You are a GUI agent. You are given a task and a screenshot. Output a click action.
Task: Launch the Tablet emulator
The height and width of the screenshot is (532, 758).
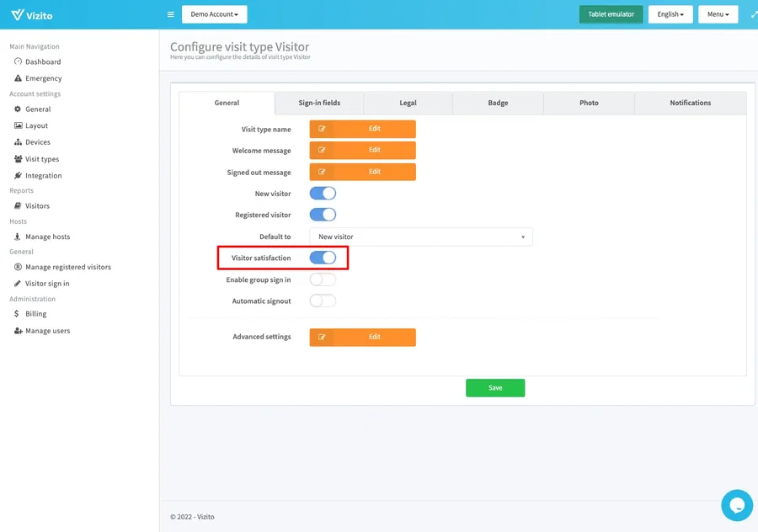click(610, 14)
